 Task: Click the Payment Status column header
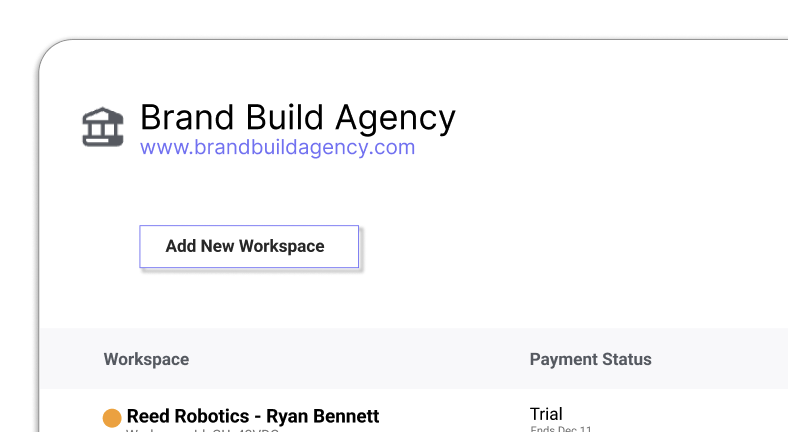(590, 359)
